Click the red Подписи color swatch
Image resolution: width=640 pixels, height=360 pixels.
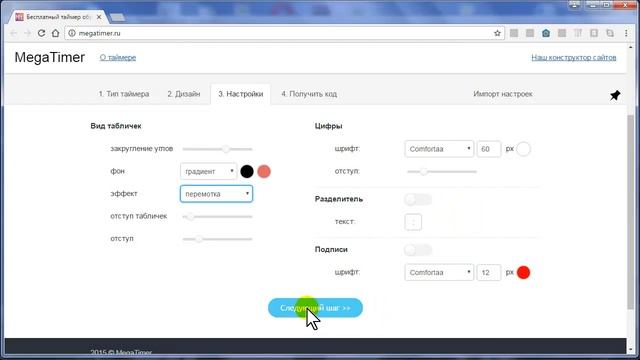point(523,273)
